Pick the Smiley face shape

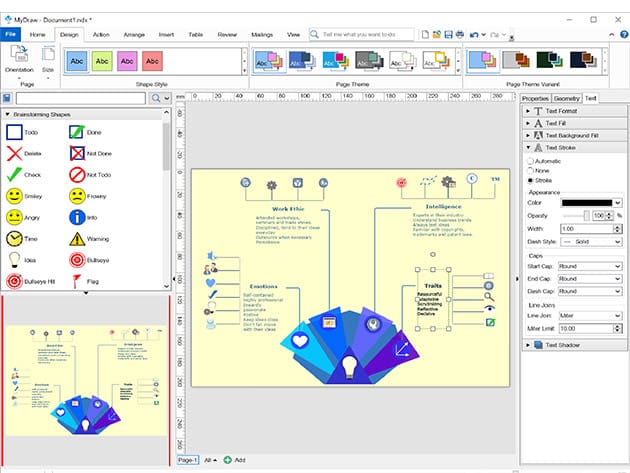pos(14,195)
